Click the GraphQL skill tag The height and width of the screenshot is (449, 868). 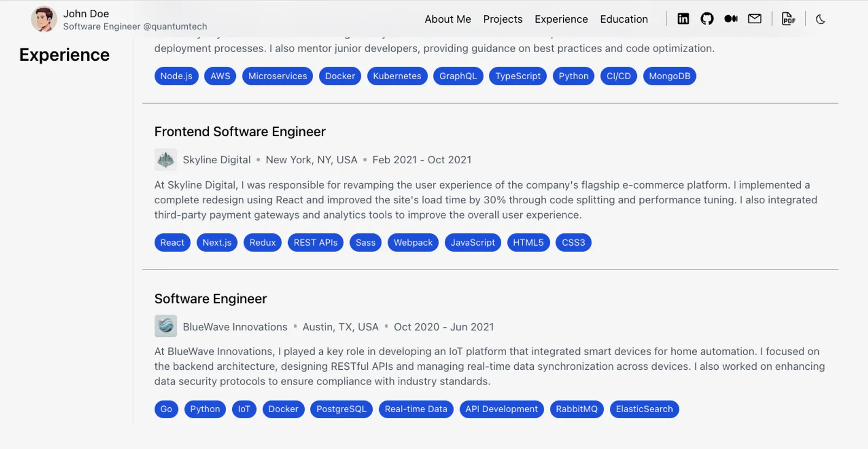(x=458, y=76)
